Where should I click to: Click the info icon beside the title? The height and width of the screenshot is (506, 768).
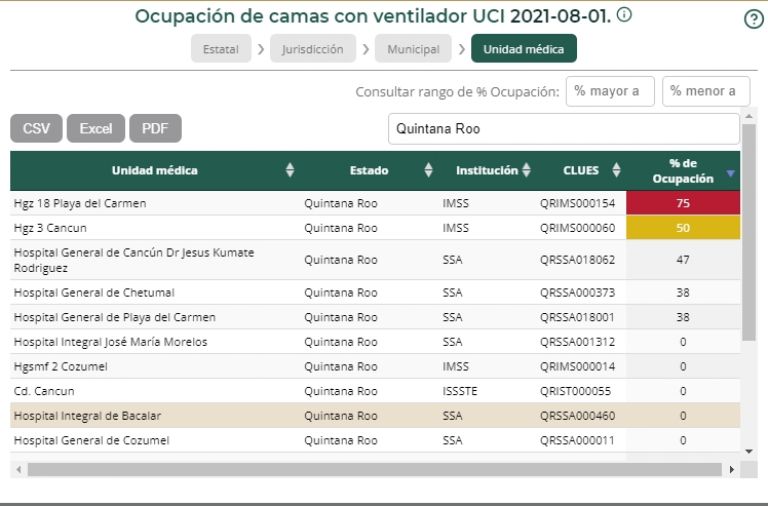[624, 15]
